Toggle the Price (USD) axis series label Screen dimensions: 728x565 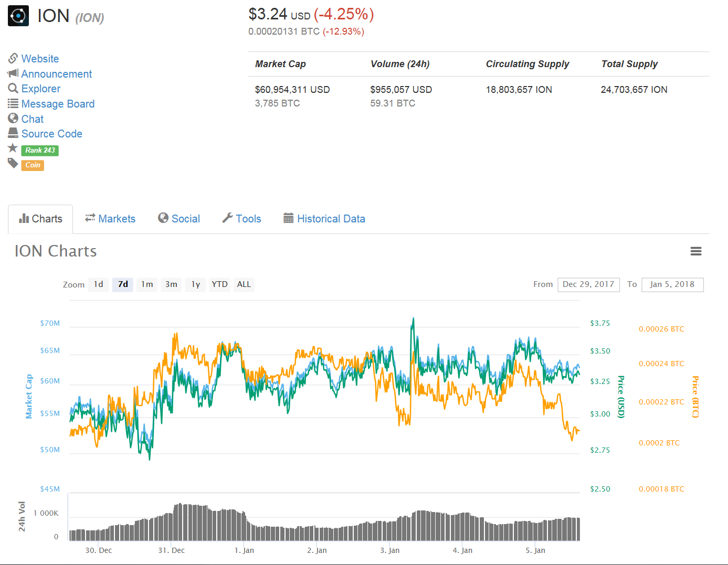coord(621,397)
